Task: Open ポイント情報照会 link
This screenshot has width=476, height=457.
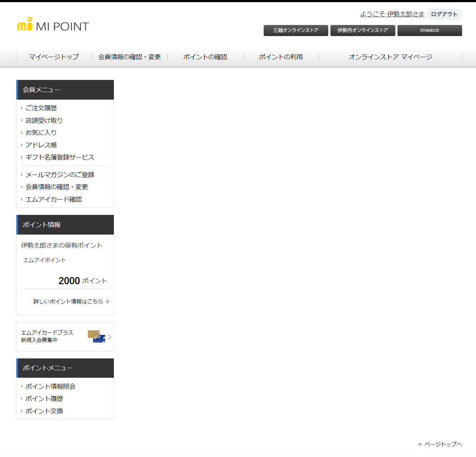Action: click(50, 386)
